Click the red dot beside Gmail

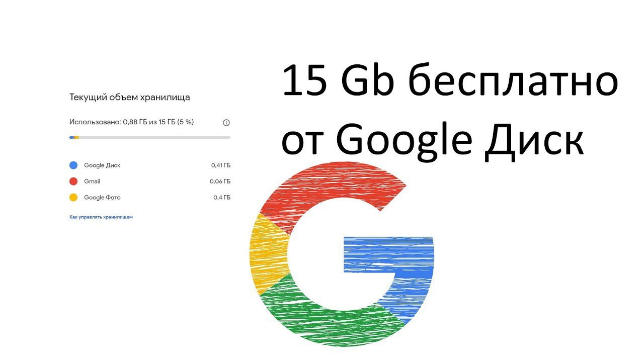click(73, 182)
